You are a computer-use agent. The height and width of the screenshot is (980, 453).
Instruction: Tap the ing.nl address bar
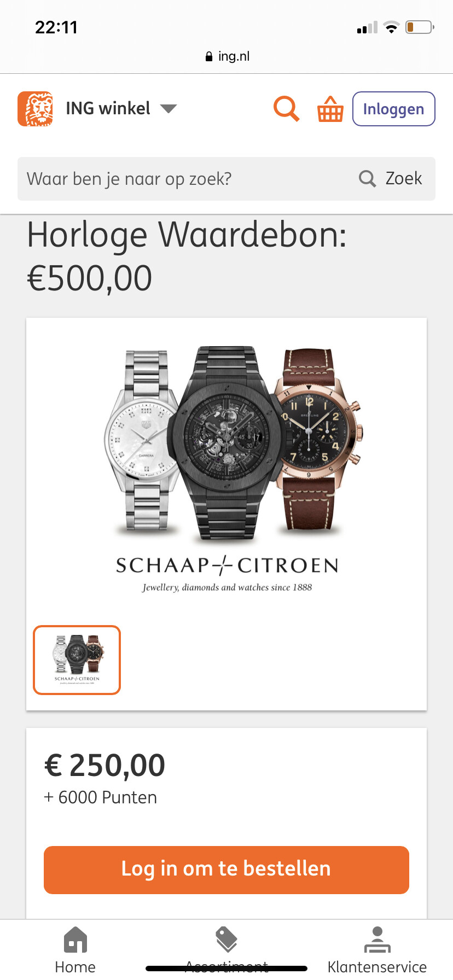click(226, 56)
